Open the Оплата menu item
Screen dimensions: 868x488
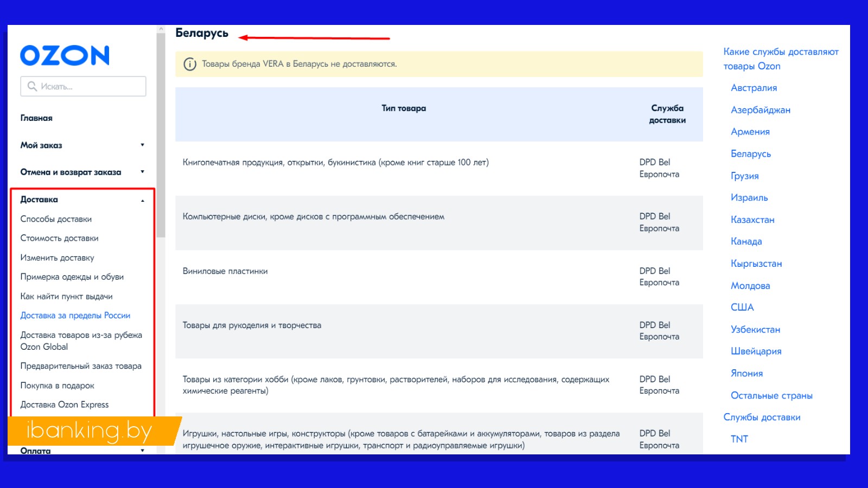point(35,451)
